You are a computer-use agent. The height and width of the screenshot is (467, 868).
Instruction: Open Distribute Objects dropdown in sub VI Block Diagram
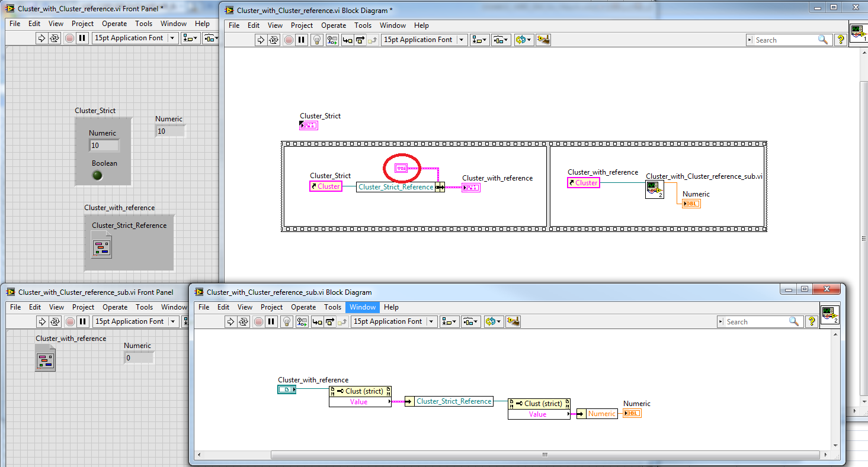point(470,321)
